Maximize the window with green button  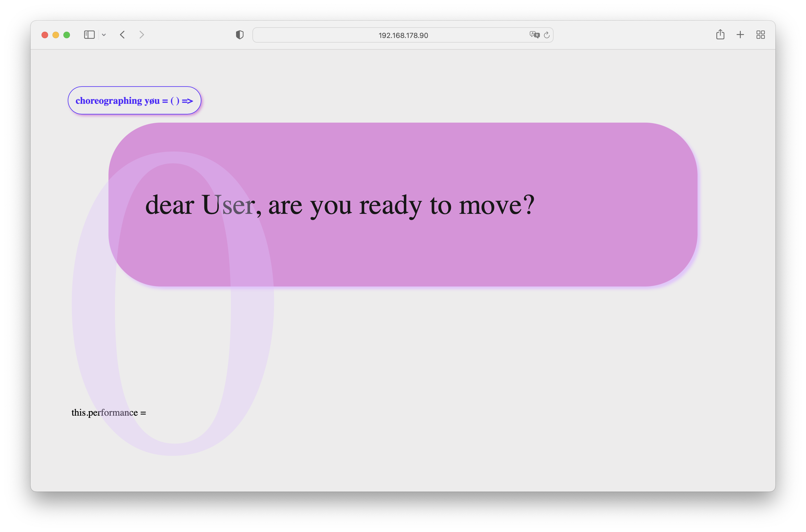click(67, 35)
